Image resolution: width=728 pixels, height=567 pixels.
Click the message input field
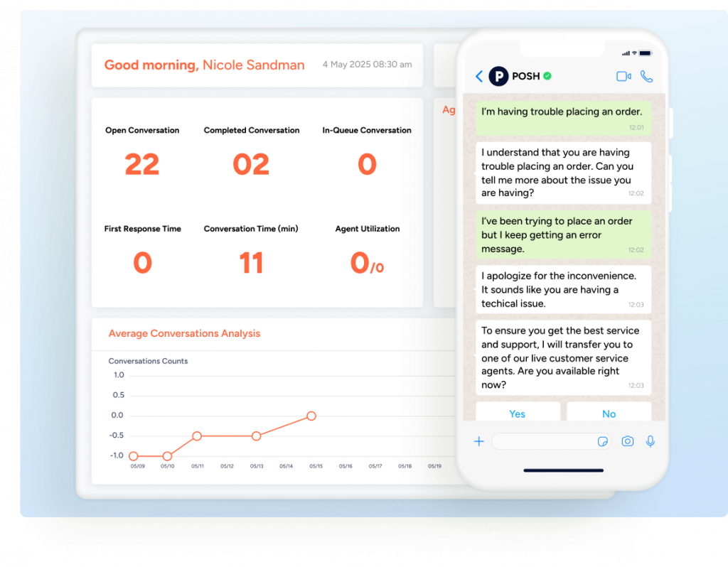click(x=547, y=441)
